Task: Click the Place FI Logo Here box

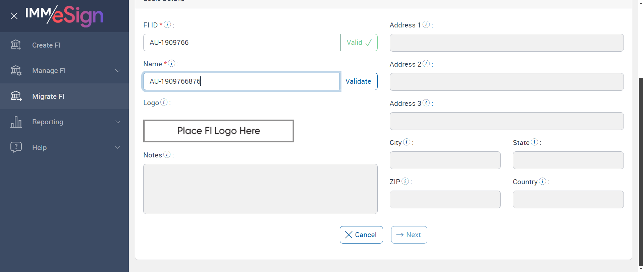Action: (x=219, y=131)
